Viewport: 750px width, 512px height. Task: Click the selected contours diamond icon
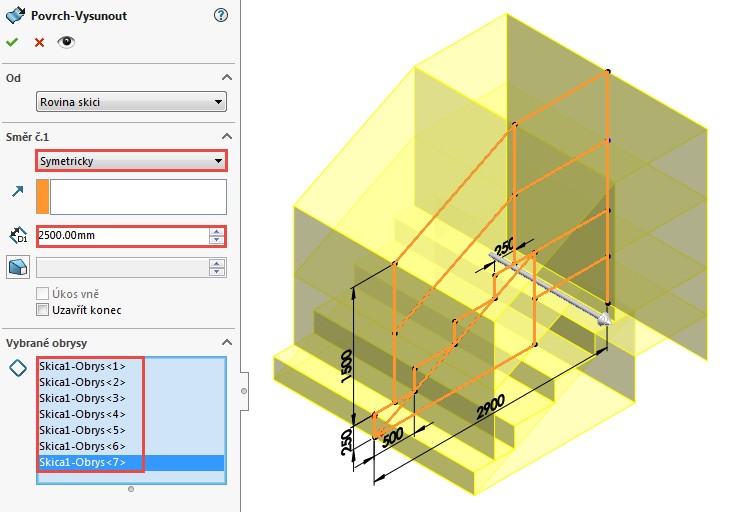pyautogui.click(x=18, y=368)
